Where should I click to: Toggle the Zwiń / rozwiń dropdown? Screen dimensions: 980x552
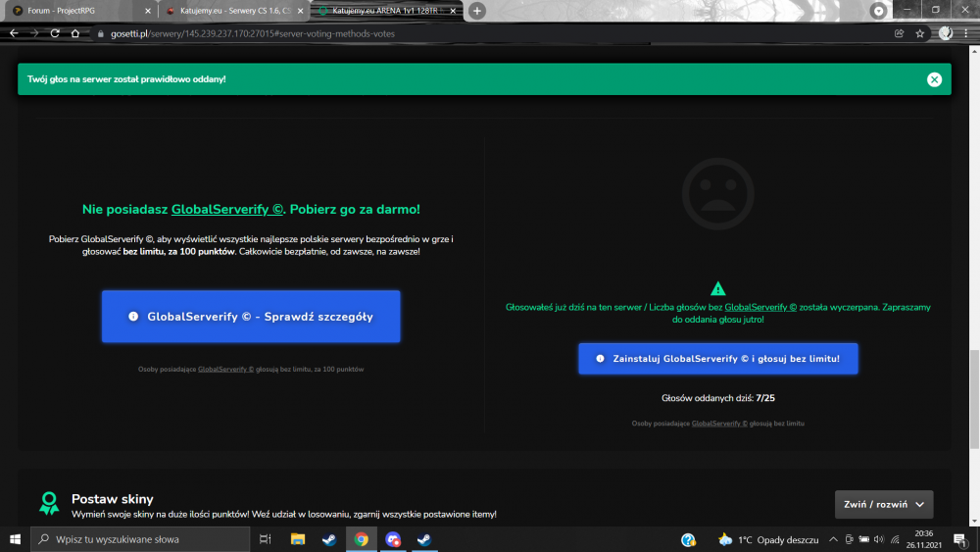pos(884,505)
